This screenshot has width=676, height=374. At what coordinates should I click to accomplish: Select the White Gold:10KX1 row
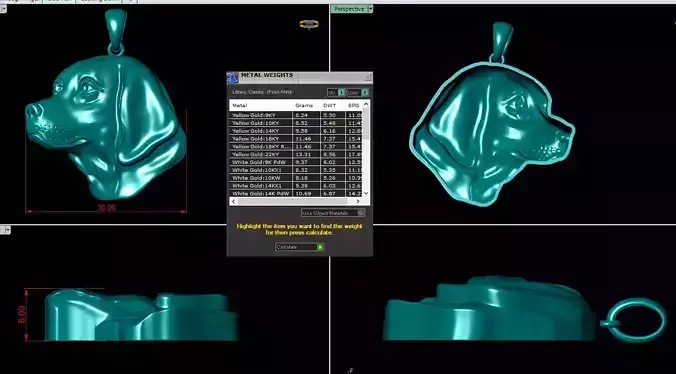pyautogui.click(x=296, y=170)
